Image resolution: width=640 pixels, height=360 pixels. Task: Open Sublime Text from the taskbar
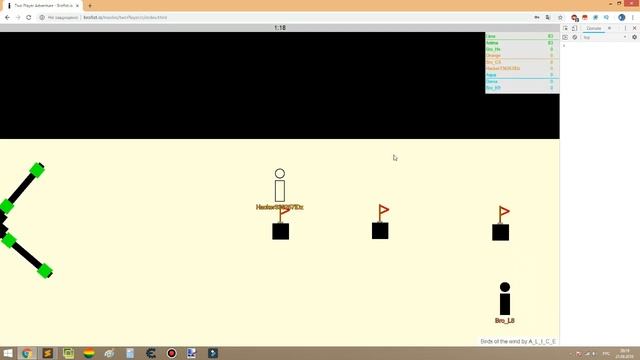coord(48,353)
